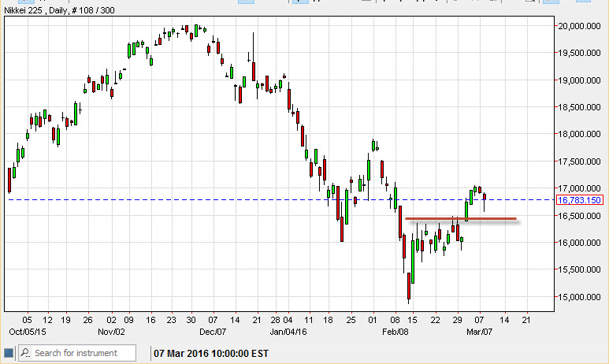609x364 pixels.
Task: Select the 16,783.150 current price label
Action: pyautogui.click(x=580, y=200)
